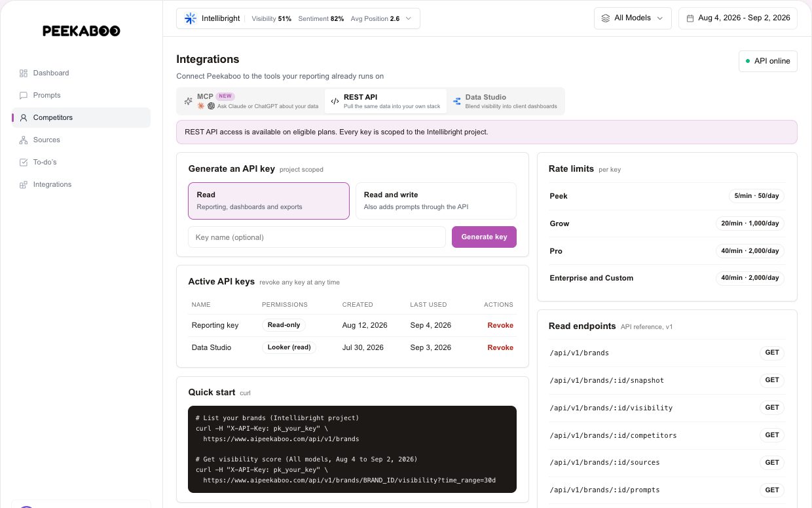The image size is (812, 508).
Task: Click the Pro rate limit badge
Action: 750,251
